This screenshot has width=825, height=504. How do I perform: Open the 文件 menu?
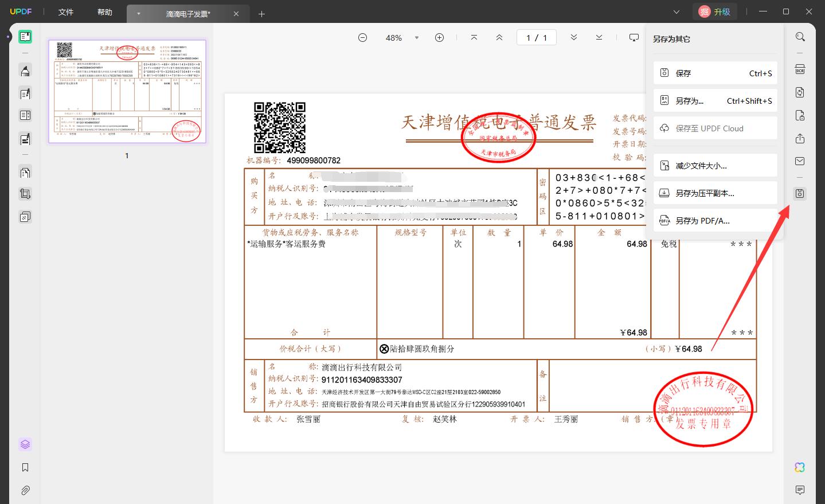[66, 12]
